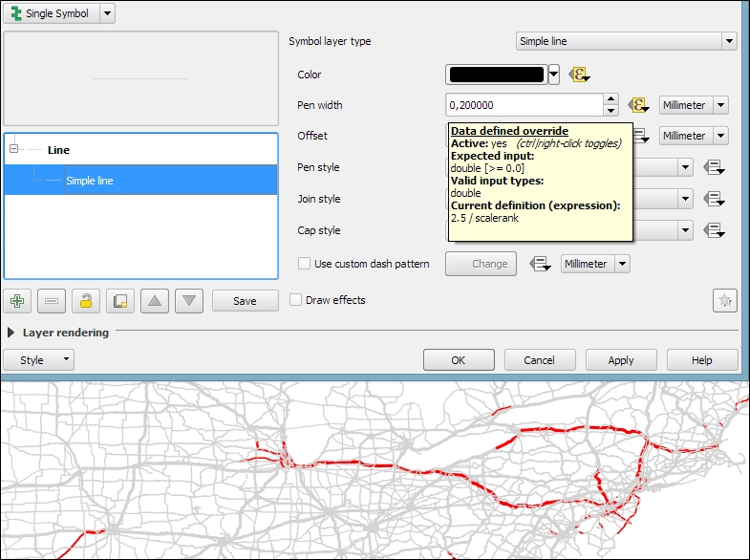Screen dimensions: 750x560
Task: Open the black color swatch picker
Action: tap(497, 75)
